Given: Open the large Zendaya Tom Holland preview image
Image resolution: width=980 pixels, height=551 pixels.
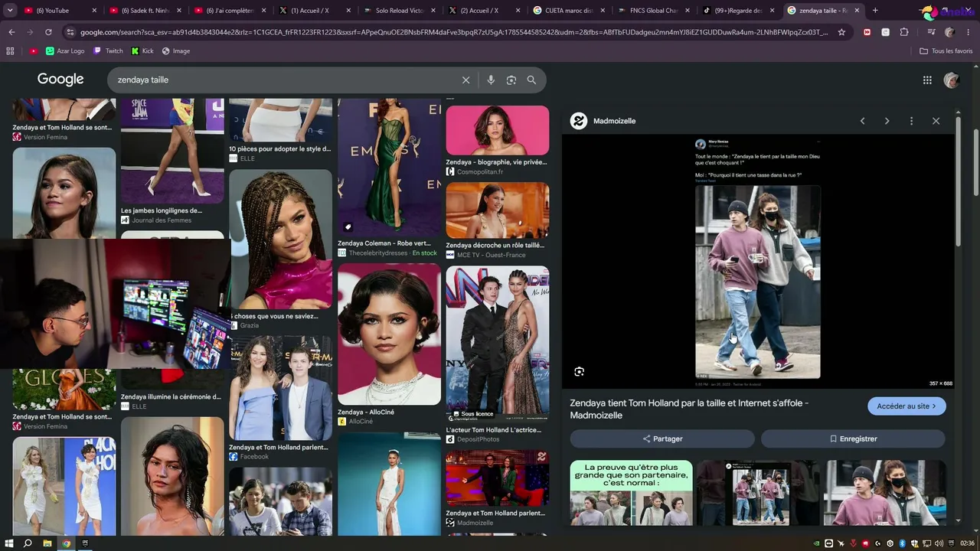Looking at the screenshot, I should (758, 261).
